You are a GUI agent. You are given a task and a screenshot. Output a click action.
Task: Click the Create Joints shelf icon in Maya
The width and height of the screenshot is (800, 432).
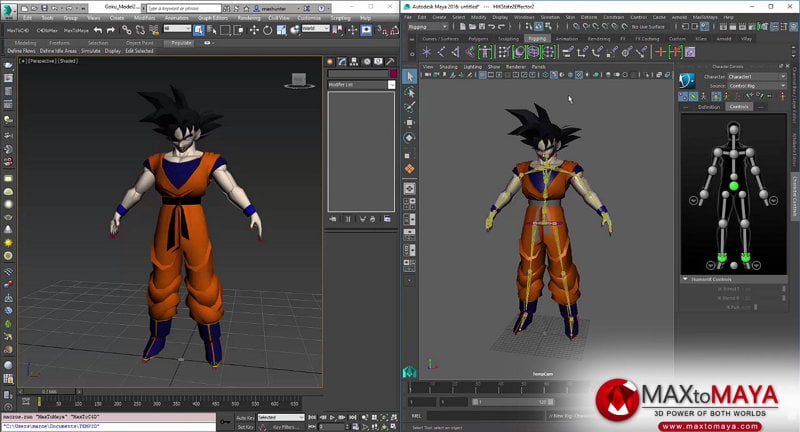click(x=441, y=52)
